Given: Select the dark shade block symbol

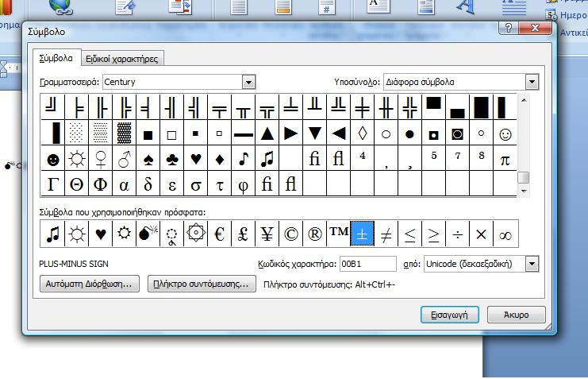Looking at the screenshot, I should (124, 133).
